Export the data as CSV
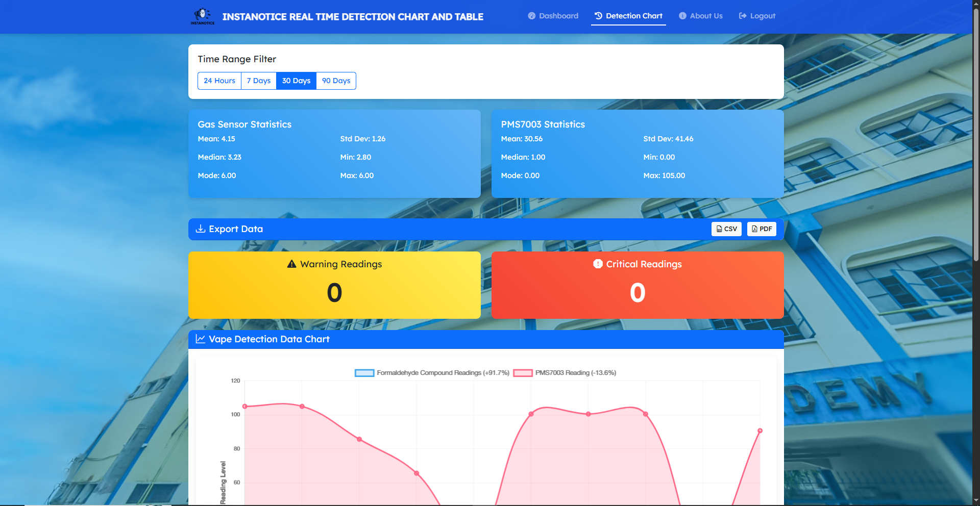The image size is (980, 506). point(726,229)
